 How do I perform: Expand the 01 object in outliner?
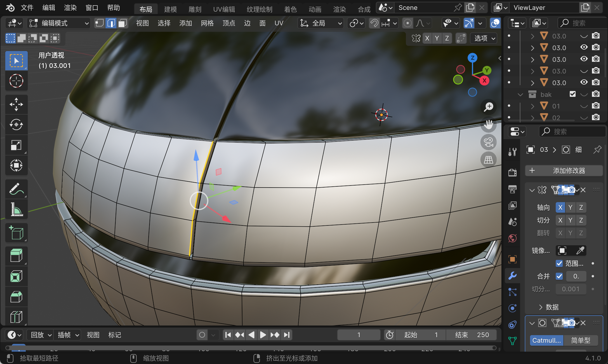click(x=532, y=106)
